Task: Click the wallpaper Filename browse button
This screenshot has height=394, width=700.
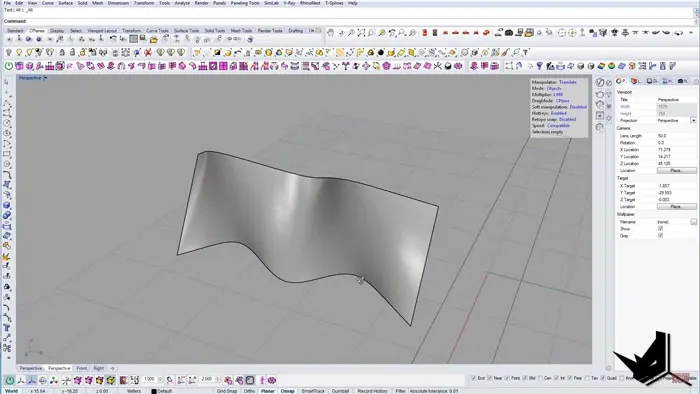Action: point(693,222)
